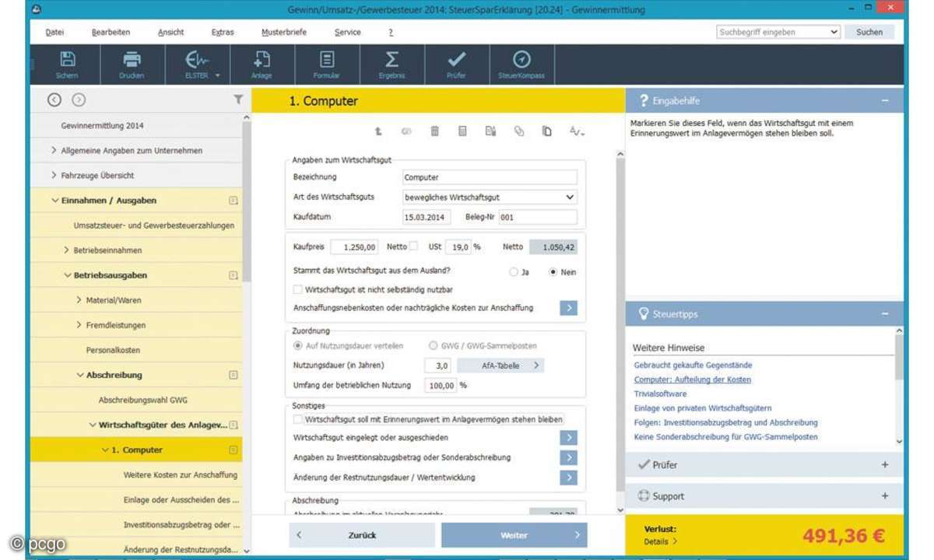Open link Gebraucht gekaufte Gegenstände
The width and height of the screenshot is (934, 560).
[x=693, y=365]
